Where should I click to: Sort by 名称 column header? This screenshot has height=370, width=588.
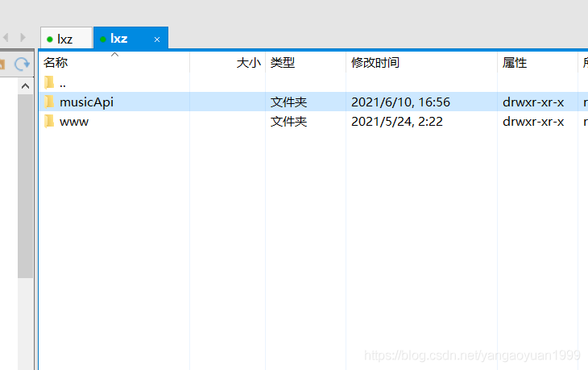(x=114, y=62)
